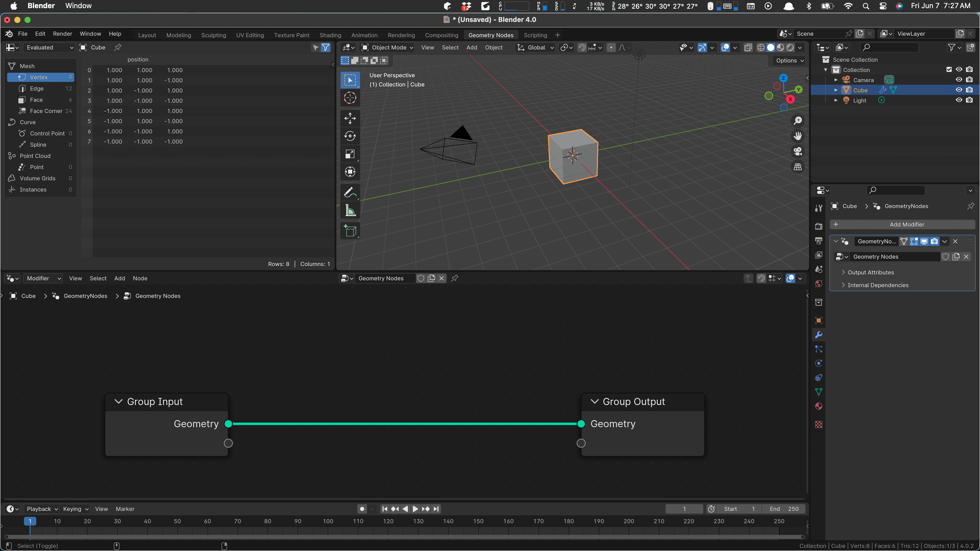Click the viewport zoom magnifier icon
Screen dimensions: 980x551
pos(798,121)
